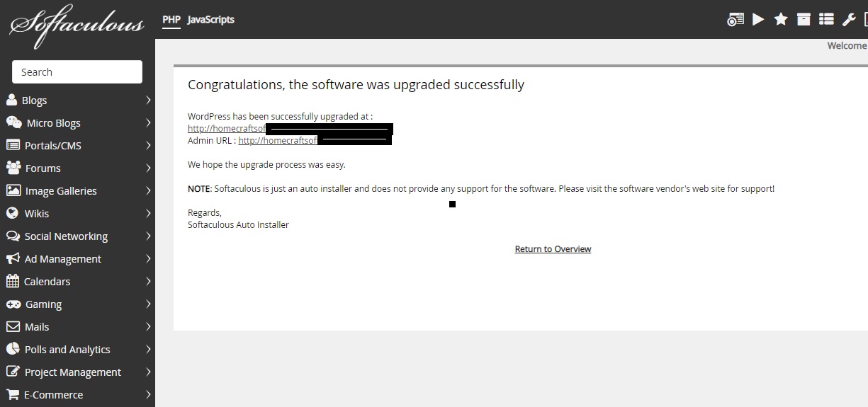Open the wrench settings icon
This screenshot has width=868, height=407.
(x=849, y=19)
